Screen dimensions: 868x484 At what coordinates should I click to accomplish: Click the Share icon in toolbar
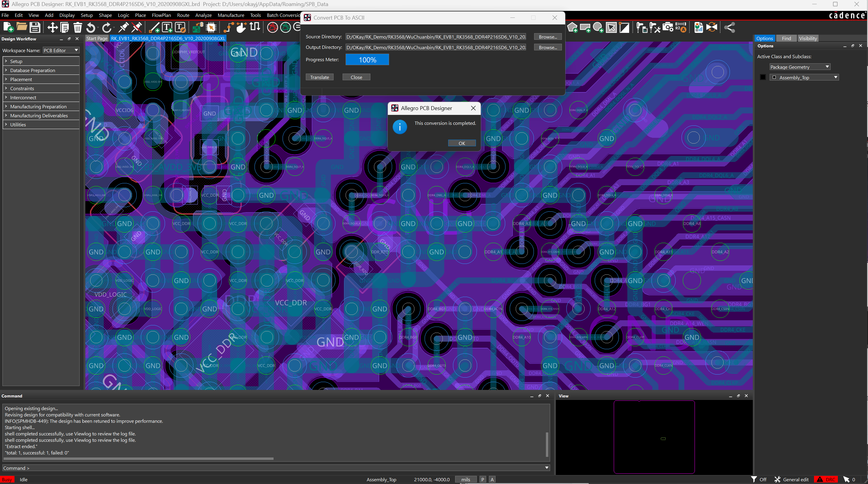(730, 27)
